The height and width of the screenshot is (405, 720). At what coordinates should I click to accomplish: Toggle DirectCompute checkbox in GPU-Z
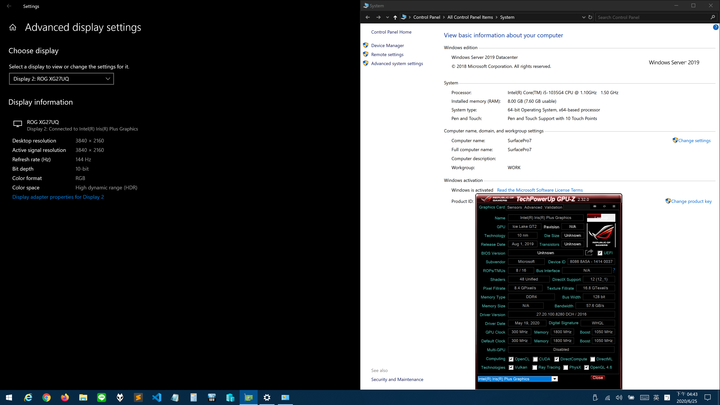click(557, 359)
